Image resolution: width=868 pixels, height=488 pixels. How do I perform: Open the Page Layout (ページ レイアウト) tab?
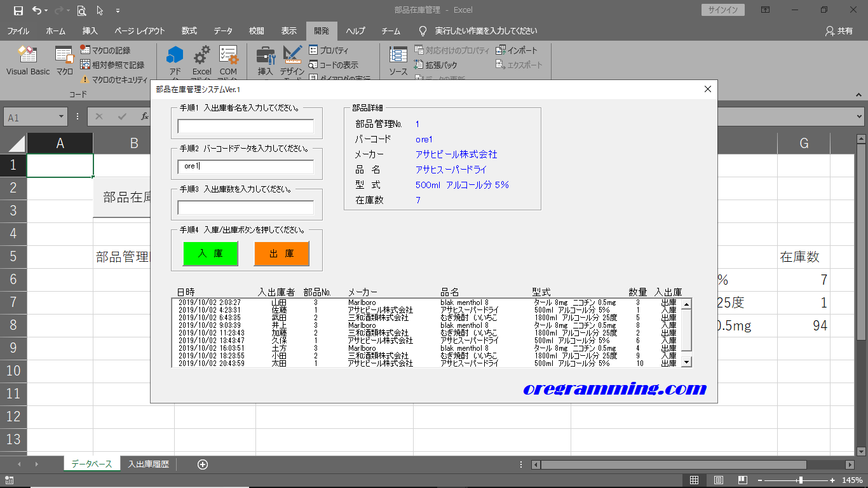140,30
